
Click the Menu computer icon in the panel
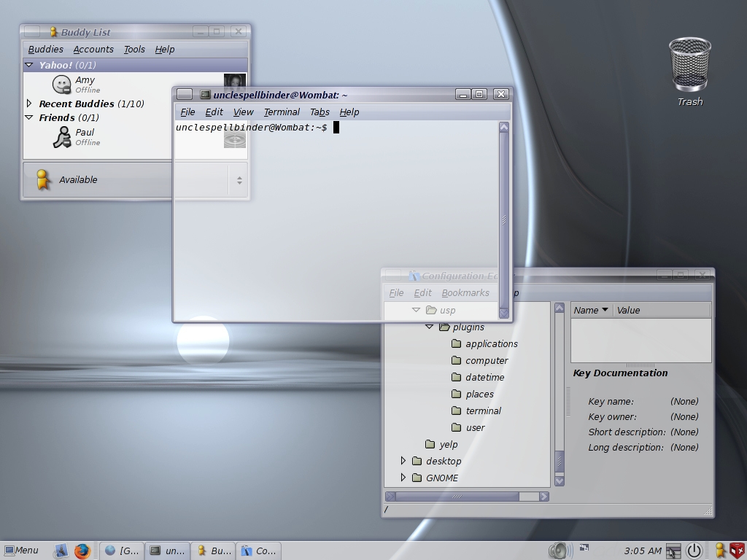[x=9, y=551]
